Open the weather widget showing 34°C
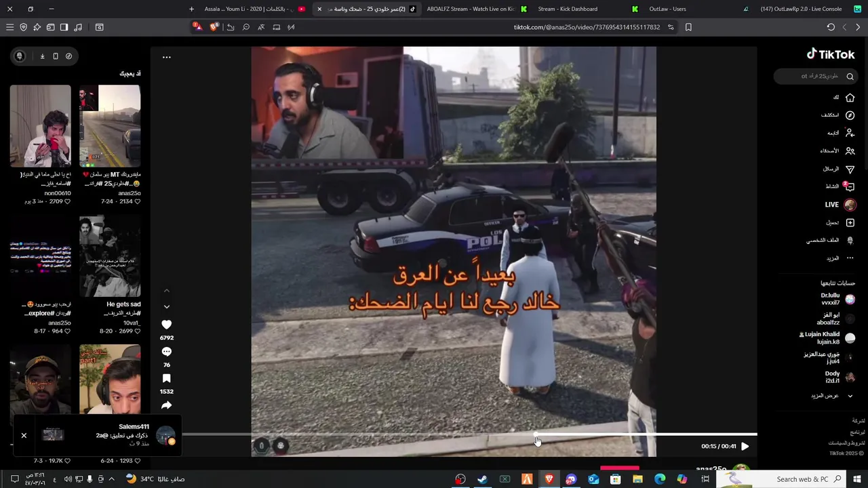Image resolution: width=868 pixels, height=488 pixels. pos(156,479)
